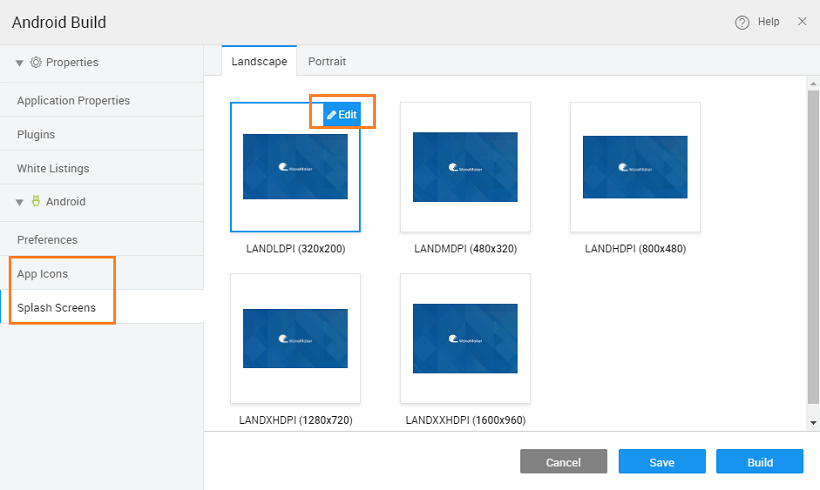Select the LANDXXHDPI (1600x960) thumbnail
Image resolution: width=820 pixels, height=490 pixels.
(465, 338)
